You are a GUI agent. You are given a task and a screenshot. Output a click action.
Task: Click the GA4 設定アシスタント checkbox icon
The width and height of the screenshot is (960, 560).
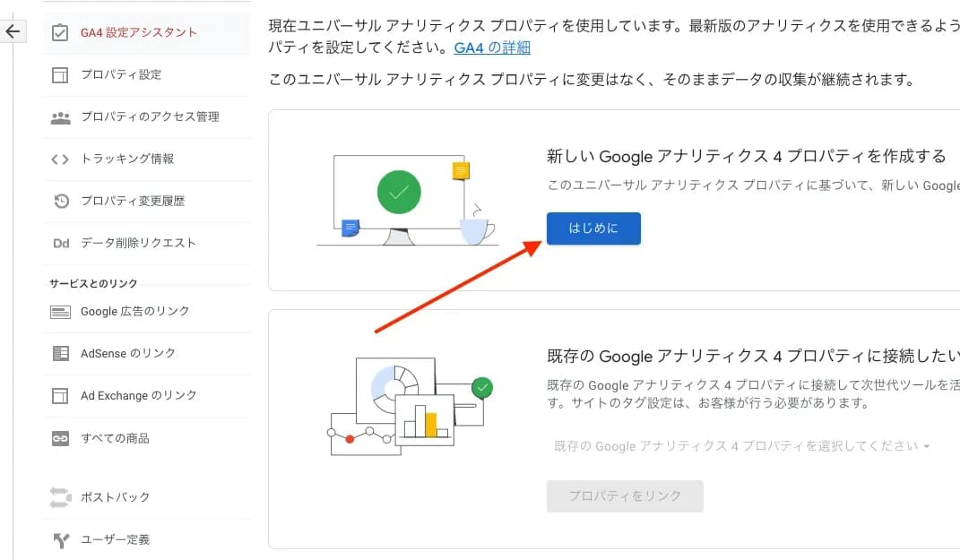(x=60, y=33)
